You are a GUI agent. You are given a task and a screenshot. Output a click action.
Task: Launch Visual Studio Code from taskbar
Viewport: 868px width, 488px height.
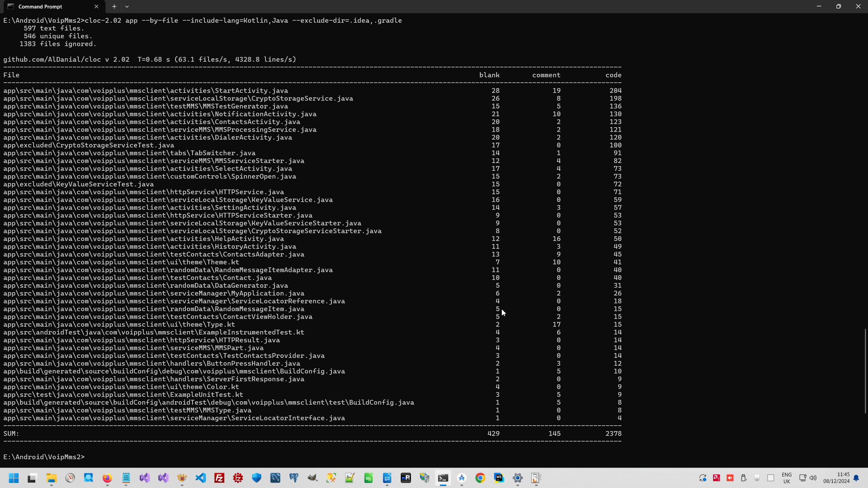[x=201, y=478]
